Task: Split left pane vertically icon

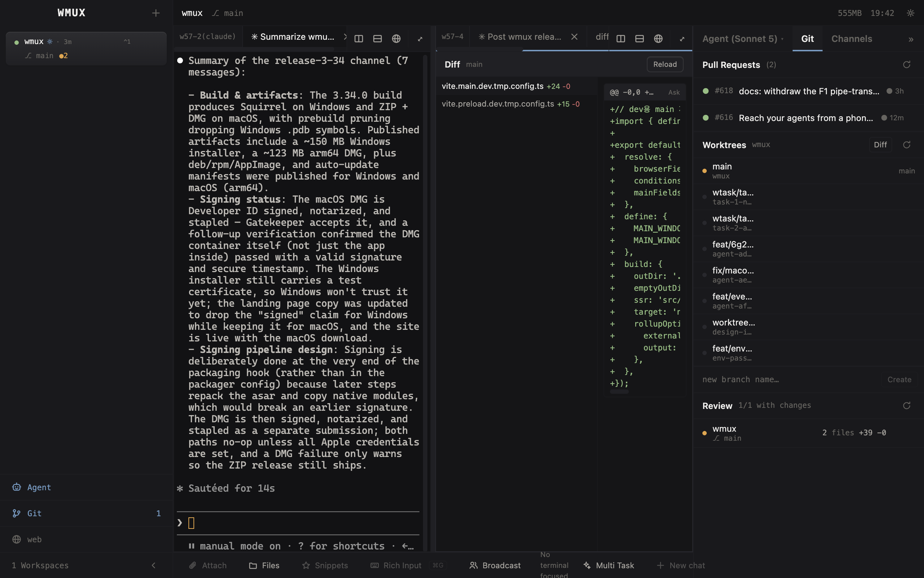Action: [358, 39]
